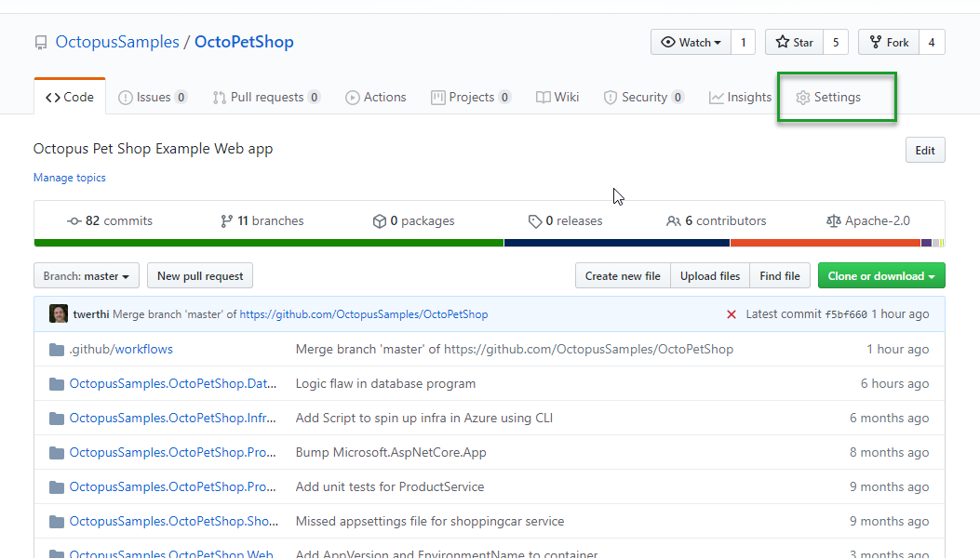Click the commits history icon
Screen dimensions: 980x559
pos(74,221)
